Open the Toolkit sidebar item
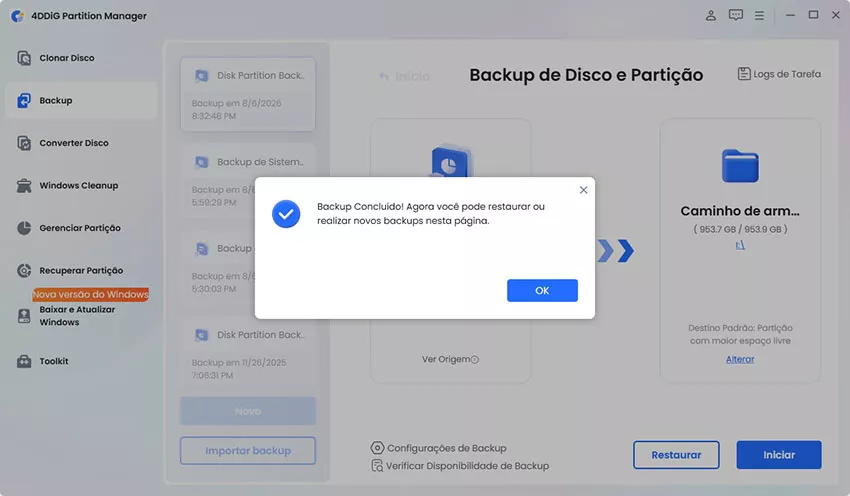 pos(81,361)
